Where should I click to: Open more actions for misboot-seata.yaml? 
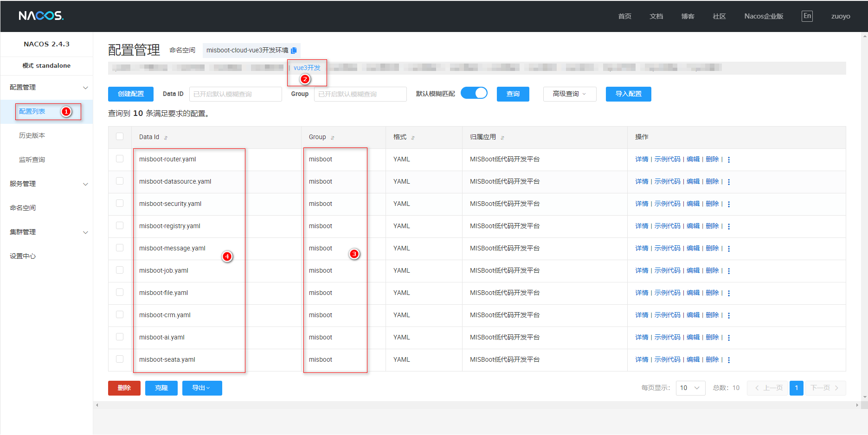(x=729, y=360)
